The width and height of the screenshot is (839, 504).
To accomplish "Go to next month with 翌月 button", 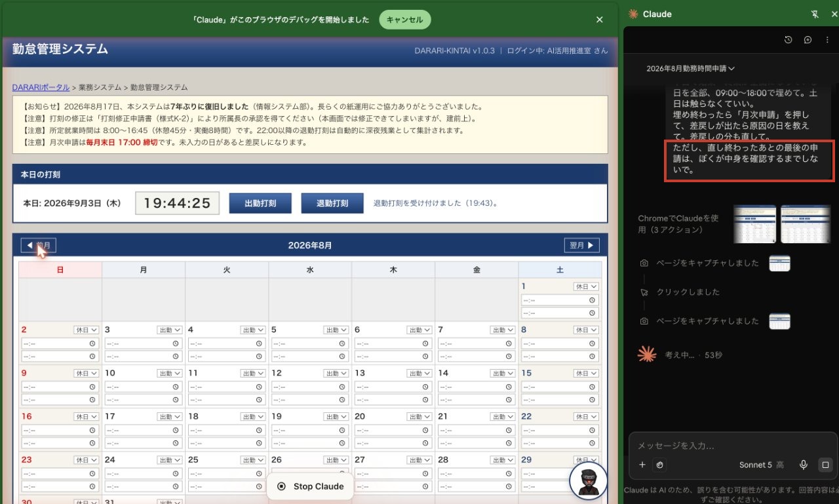I will 581,245.
